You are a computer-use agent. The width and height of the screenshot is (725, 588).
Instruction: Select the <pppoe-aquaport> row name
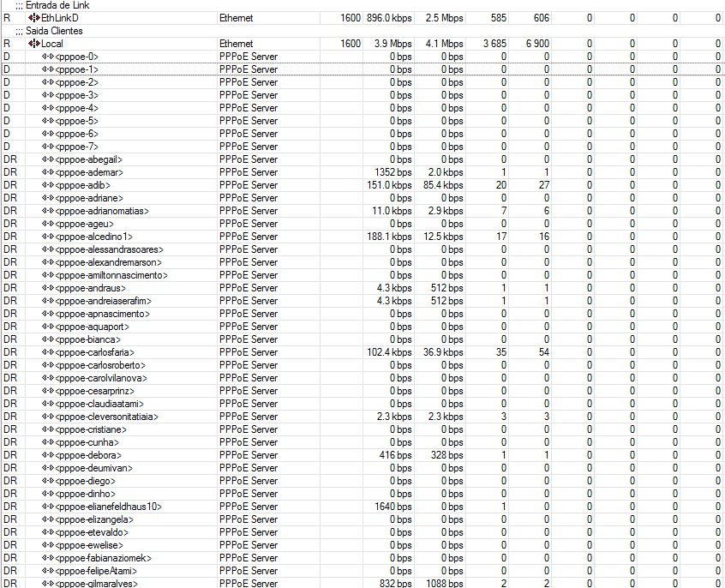[92, 327]
